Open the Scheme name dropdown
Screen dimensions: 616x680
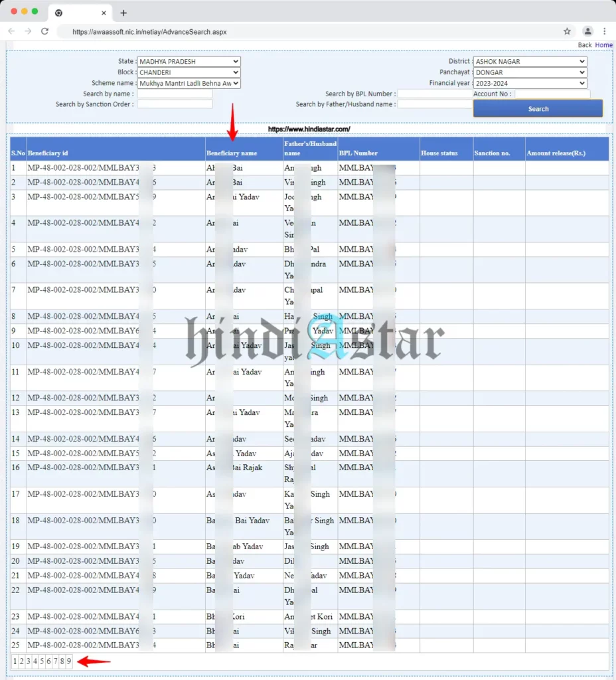[x=189, y=83]
